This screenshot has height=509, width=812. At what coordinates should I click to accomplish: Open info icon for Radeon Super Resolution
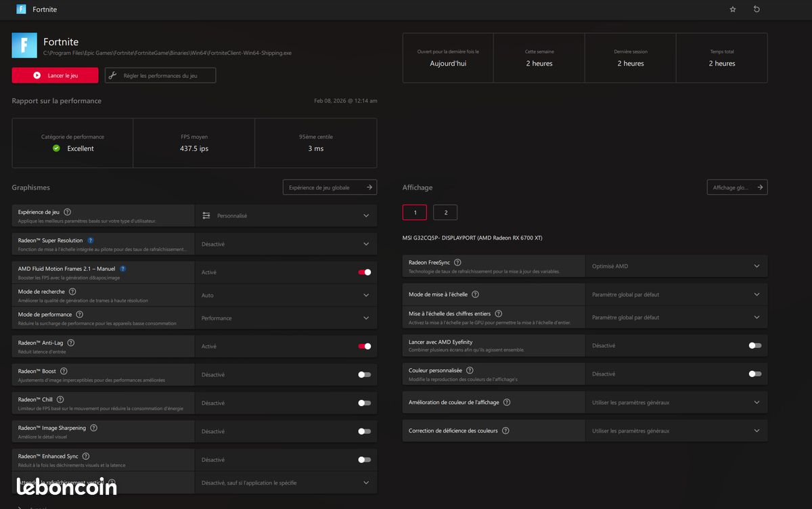91,240
